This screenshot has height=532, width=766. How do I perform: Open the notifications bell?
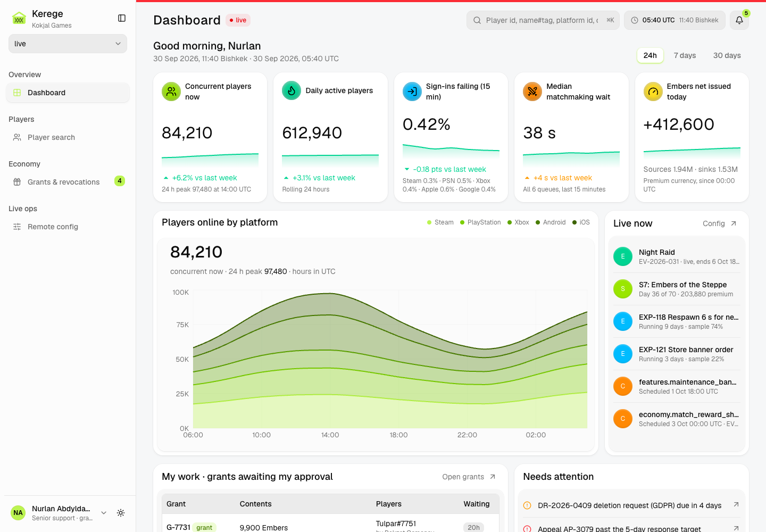tap(739, 20)
